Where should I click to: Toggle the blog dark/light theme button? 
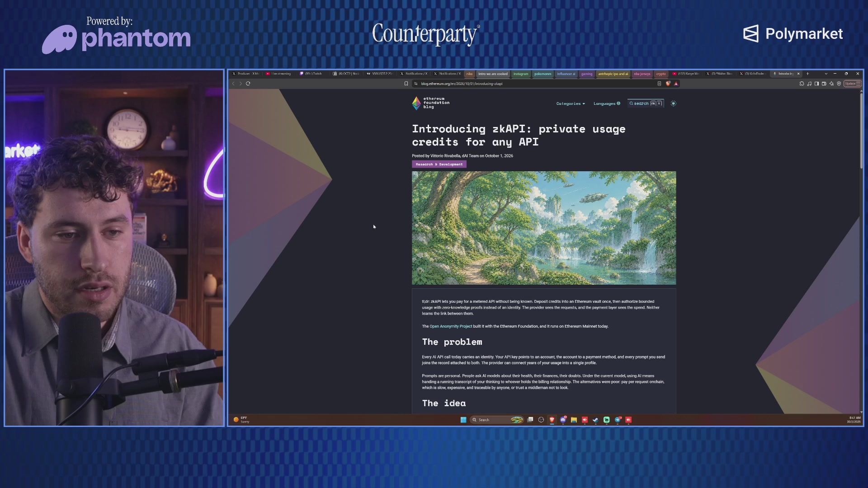point(674,103)
